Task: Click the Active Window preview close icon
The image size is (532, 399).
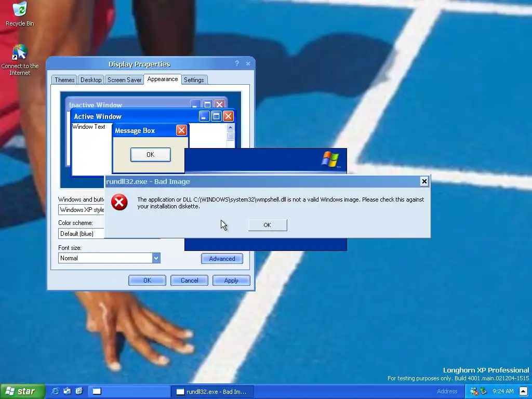Action: 228,116
